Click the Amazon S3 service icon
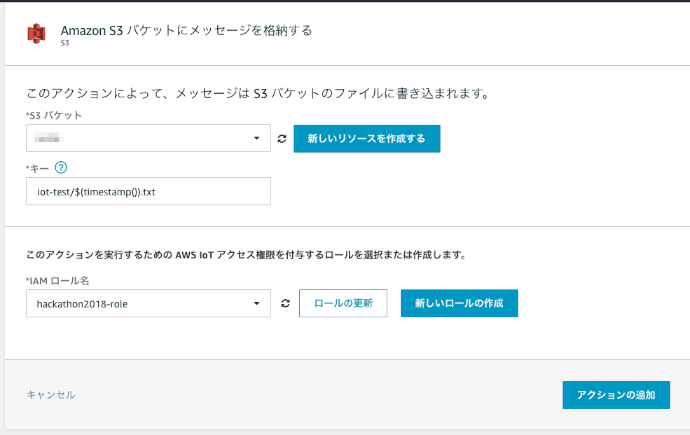The image size is (690, 435). pyautogui.click(x=37, y=33)
